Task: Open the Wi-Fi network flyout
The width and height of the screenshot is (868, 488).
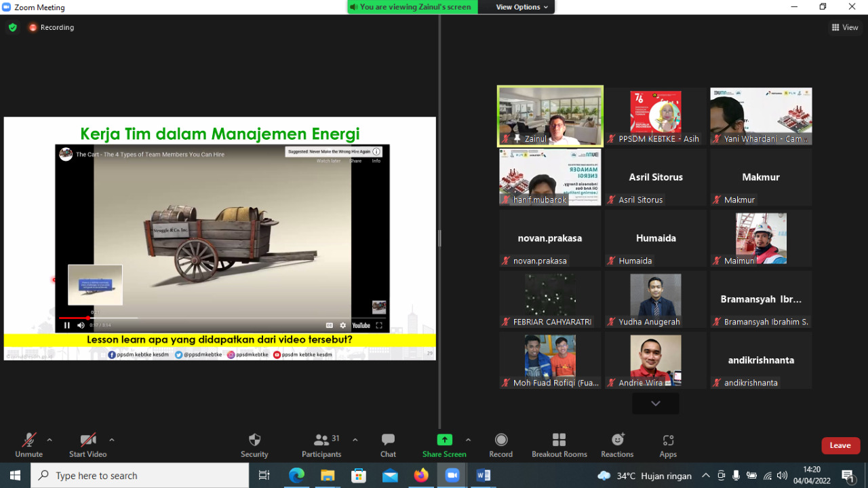Action: click(x=767, y=476)
